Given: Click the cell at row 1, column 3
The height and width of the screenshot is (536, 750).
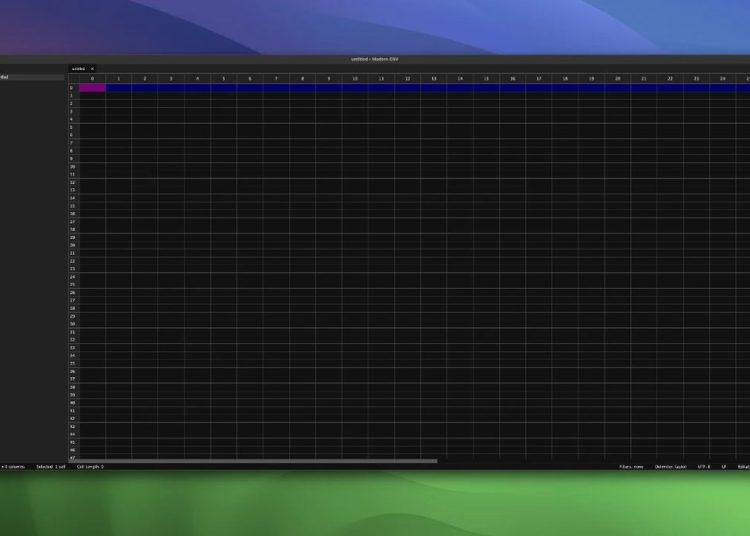Looking at the screenshot, I should [171, 96].
